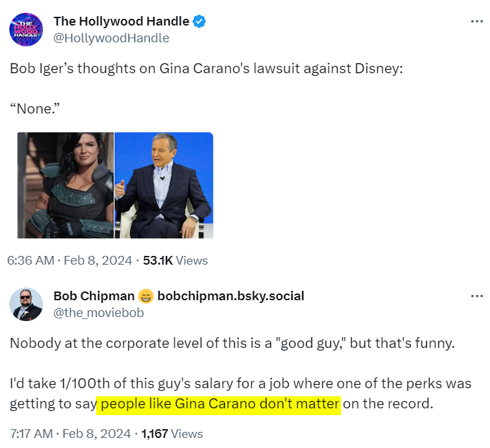Click the @HollywoodHandle username

[111, 38]
